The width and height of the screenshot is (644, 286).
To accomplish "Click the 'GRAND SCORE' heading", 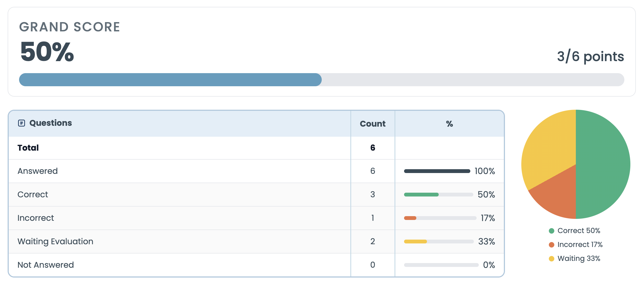I will (70, 27).
